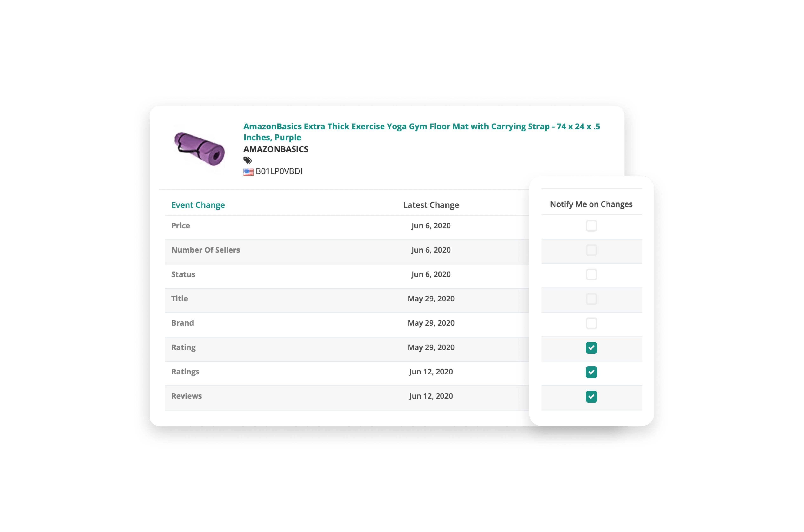Click the US flag icon beside ASIN
Image resolution: width=804 pixels, height=532 pixels.
tap(248, 172)
